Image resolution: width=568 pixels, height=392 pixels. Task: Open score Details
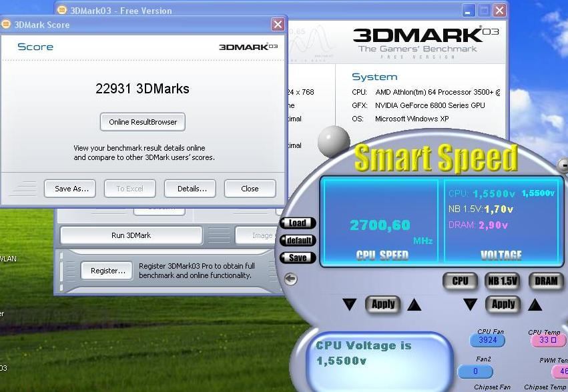(190, 189)
